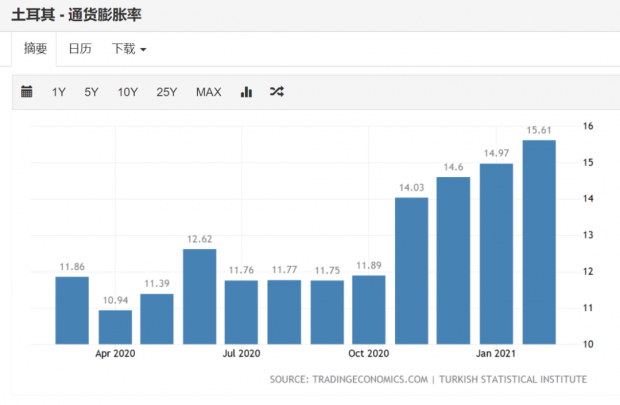This screenshot has height=405, width=620.
Task: Choose the 10Y time range
Action: tap(127, 92)
